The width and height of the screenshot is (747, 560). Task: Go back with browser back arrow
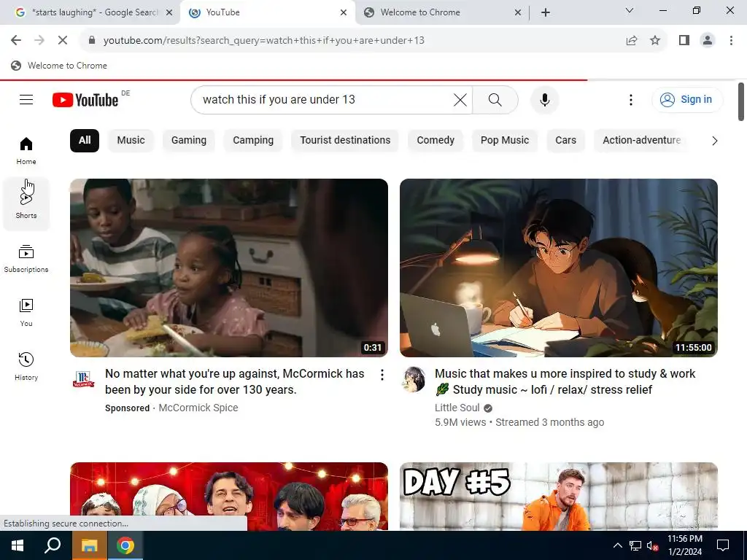[x=16, y=41]
